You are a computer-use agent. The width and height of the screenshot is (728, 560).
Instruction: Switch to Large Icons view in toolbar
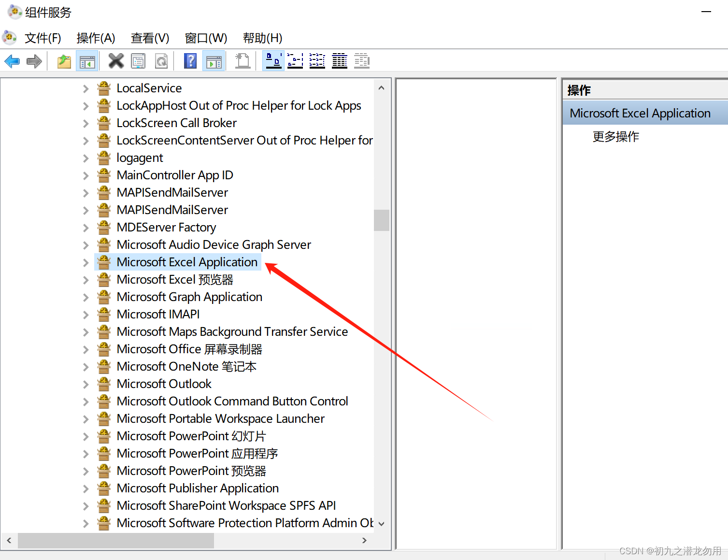tap(273, 61)
